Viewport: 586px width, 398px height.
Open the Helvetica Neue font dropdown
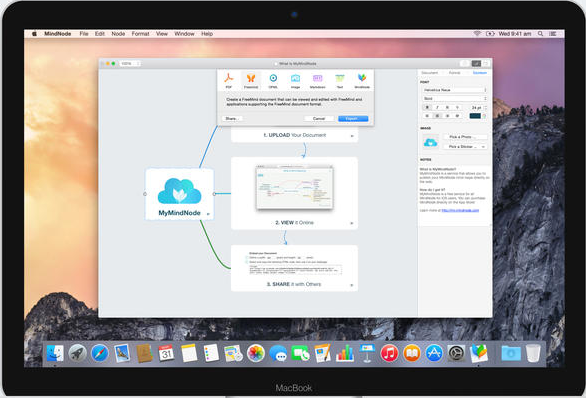click(x=455, y=90)
